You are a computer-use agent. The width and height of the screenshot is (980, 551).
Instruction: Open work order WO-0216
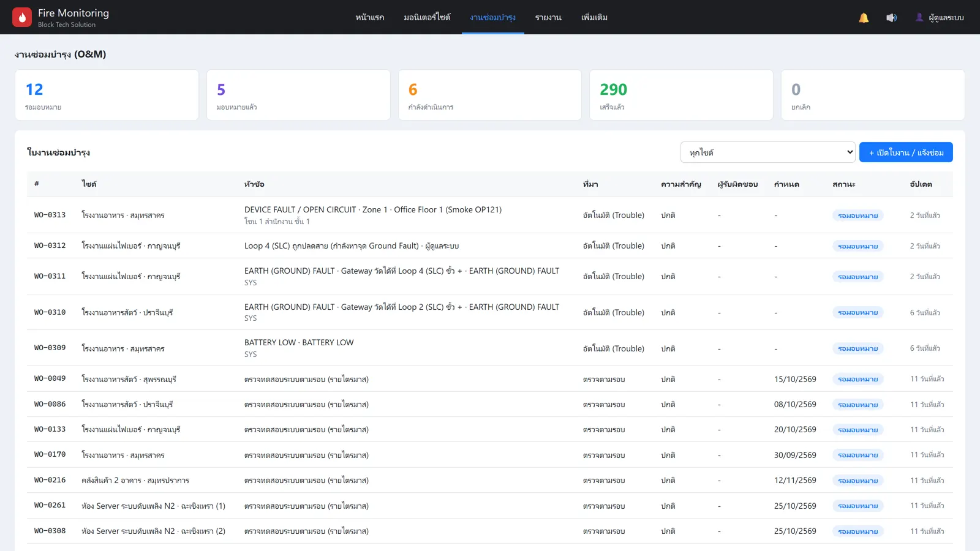pos(490,480)
